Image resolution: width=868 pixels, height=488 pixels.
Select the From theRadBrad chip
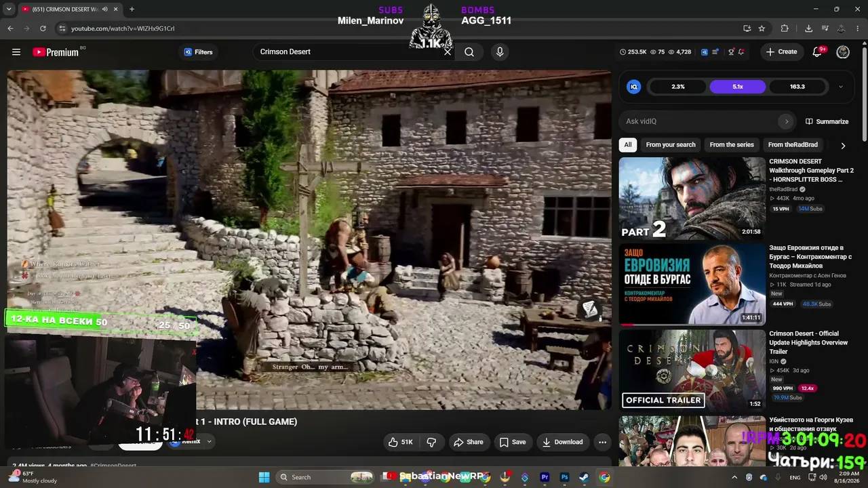pos(793,144)
